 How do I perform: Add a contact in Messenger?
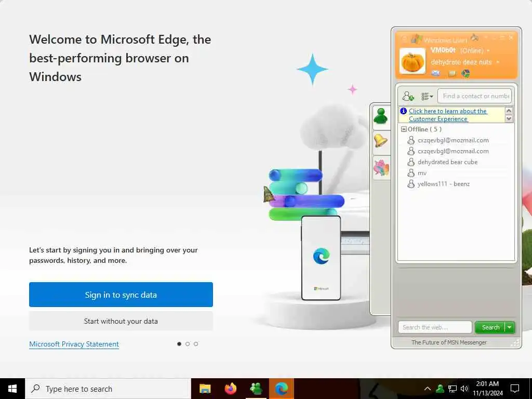coord(408,96)
